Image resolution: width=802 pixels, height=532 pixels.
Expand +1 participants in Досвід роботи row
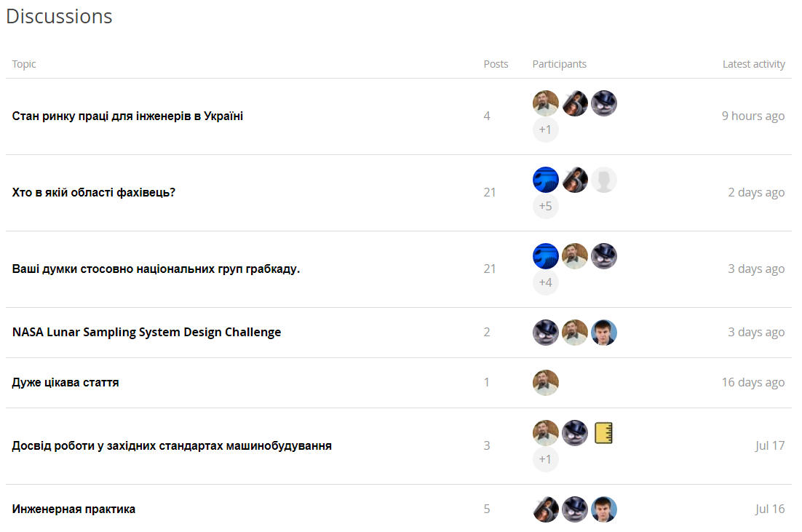coord(546,460)
